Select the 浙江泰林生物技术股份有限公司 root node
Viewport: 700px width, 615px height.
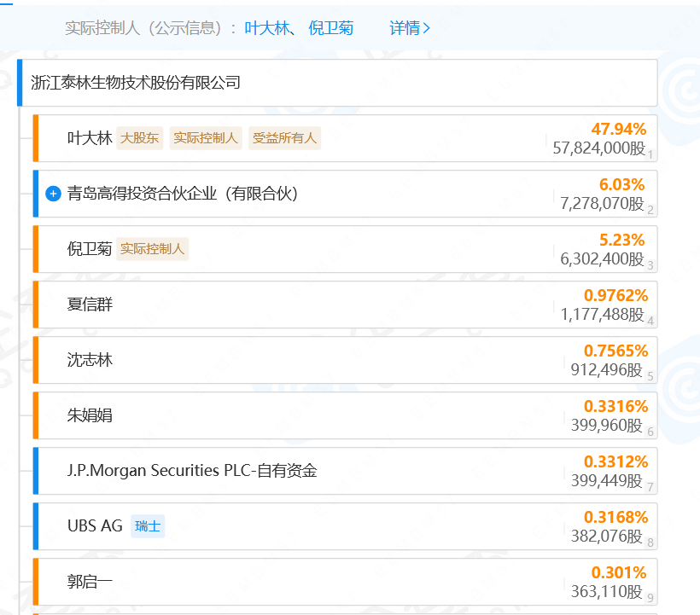point(337,83)
